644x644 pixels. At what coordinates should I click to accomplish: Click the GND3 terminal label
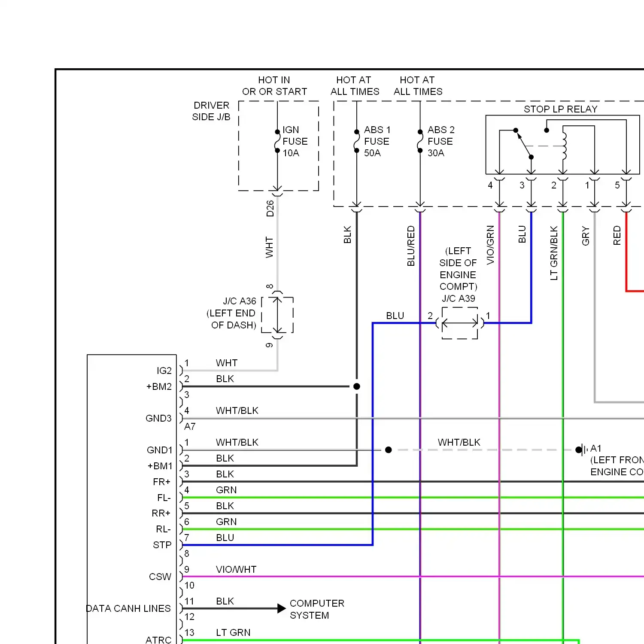click(158, 418)
